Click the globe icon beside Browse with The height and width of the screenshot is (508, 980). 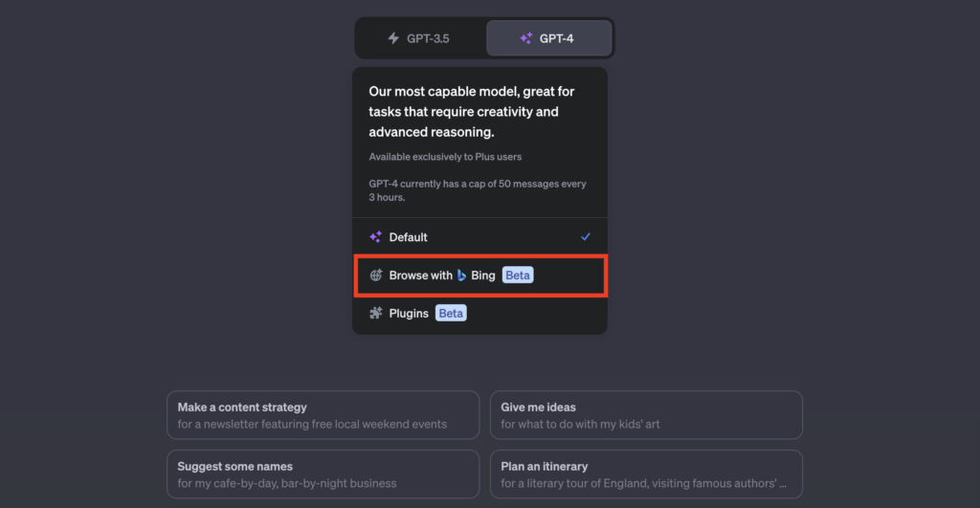375,275
